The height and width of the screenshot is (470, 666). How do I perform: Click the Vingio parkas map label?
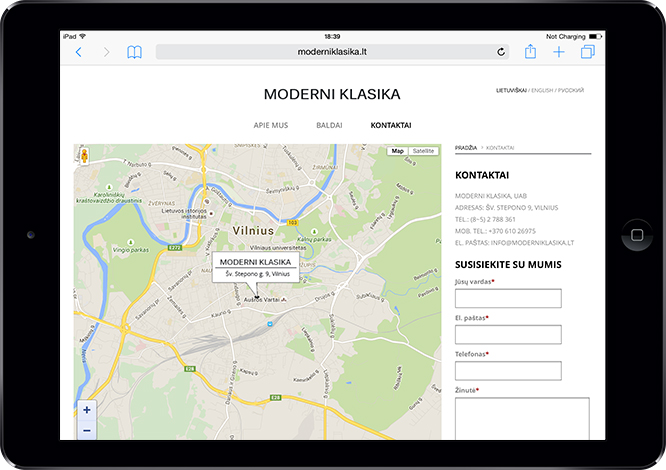131,250
